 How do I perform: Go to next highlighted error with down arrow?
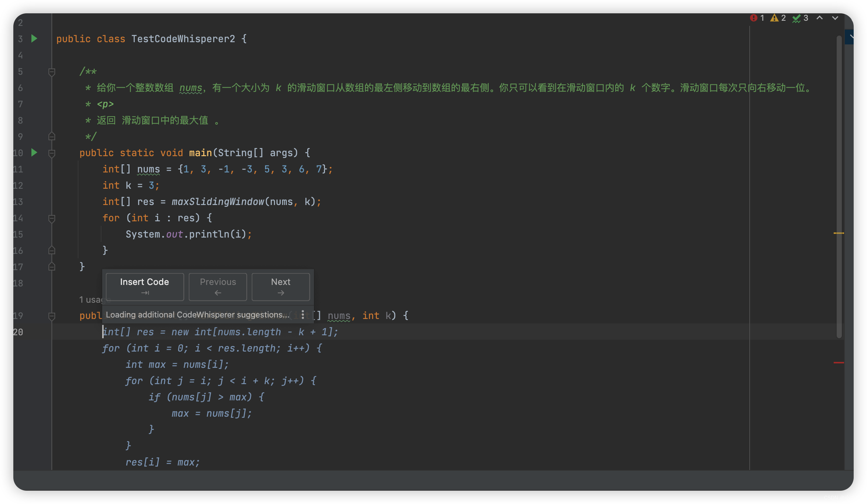pyautogui.click(x=835, y=18)
